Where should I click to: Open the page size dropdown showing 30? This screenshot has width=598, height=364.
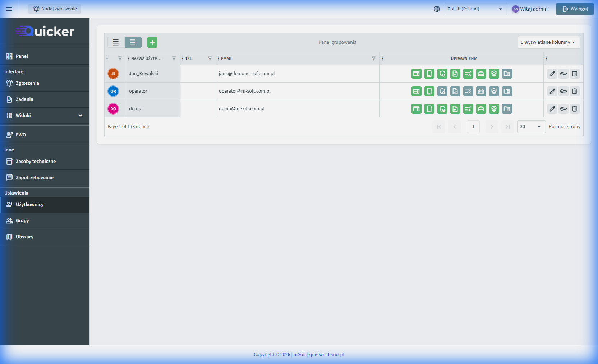pyautogui.click(x=531, y=127)
